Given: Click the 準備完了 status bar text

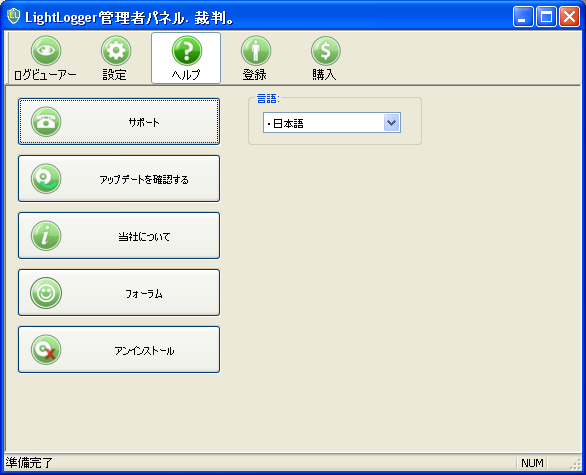Looking at the screenshot, I should click(x=29, y=463).
